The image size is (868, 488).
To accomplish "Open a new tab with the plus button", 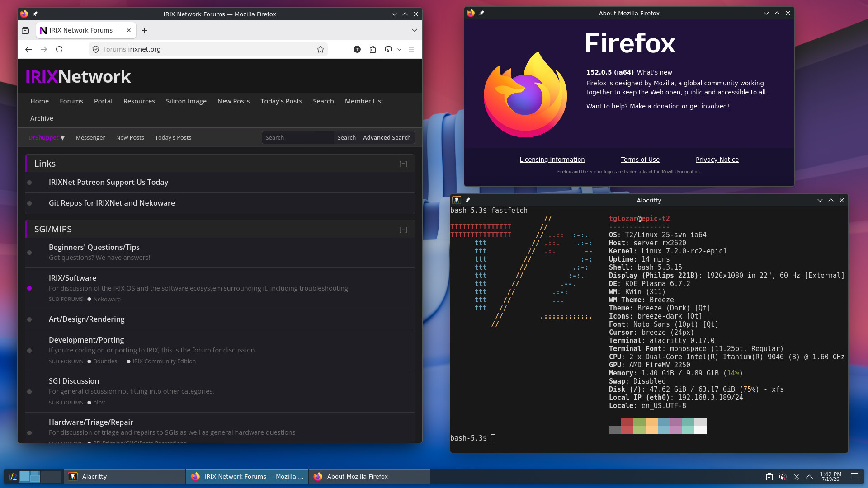I will 145,30.
